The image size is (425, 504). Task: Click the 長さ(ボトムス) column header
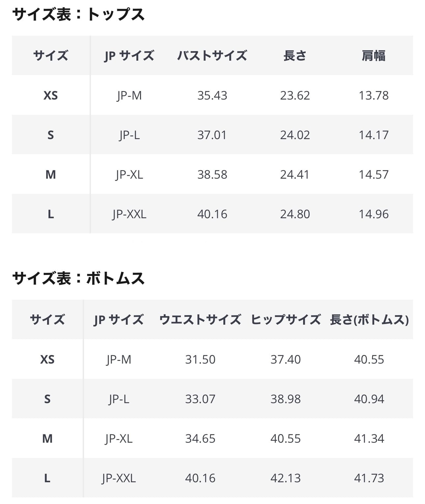tap(369, 319)
